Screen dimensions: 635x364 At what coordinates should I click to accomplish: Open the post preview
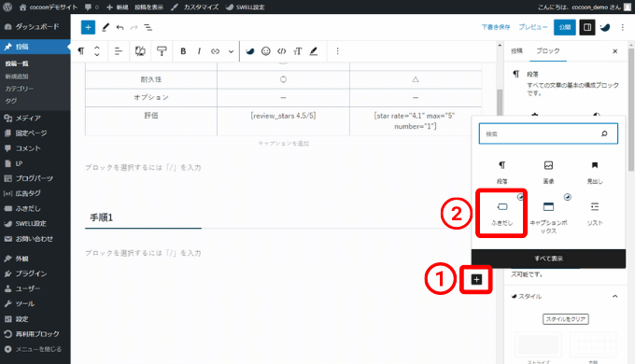(533, 27)
